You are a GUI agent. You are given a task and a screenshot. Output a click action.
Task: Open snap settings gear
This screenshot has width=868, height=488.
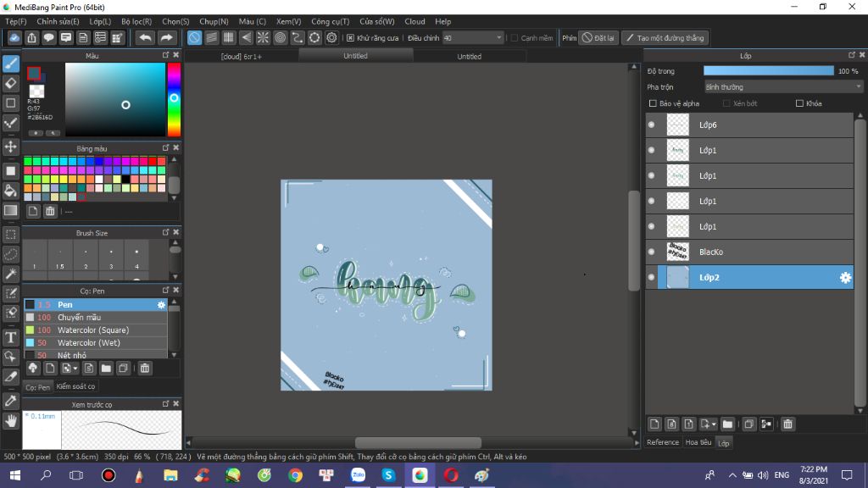[x=331, y=37]
